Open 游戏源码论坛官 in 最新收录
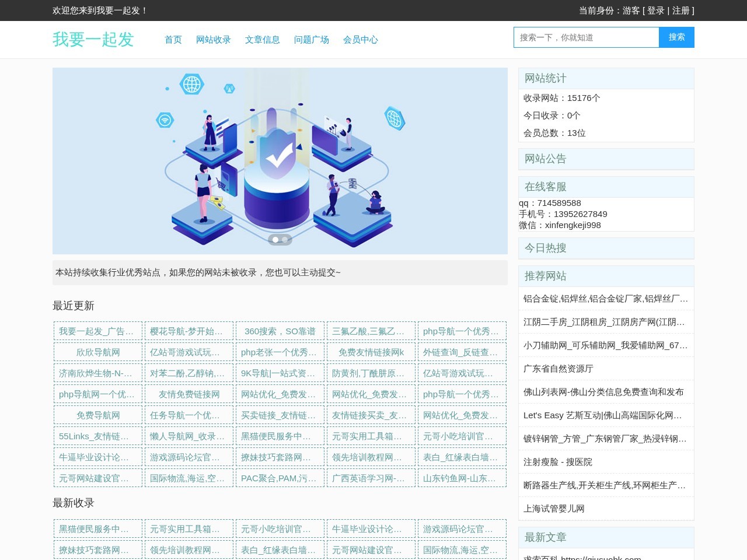The image size is (747, 560). coord(462,529)
